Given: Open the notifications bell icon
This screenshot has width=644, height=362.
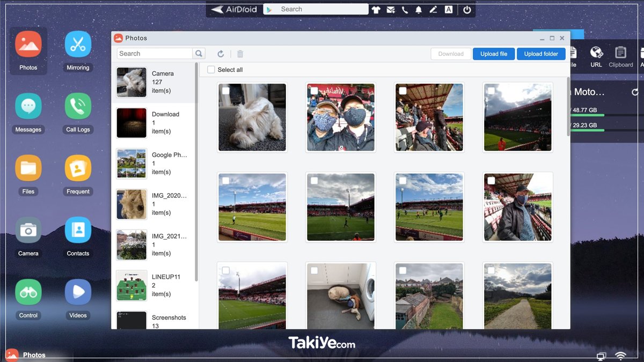Looking at the screenshot, I should tap(419, 10).
